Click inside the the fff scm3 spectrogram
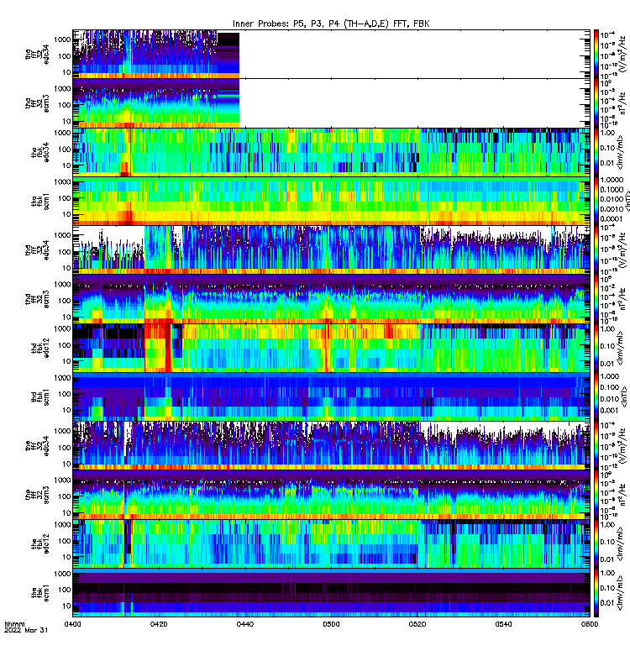The width and height of the screenshot is (630, 672). point(331,495)
